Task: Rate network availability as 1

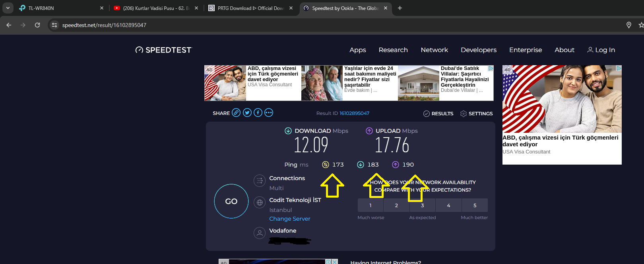Action: tap(370, 206)
